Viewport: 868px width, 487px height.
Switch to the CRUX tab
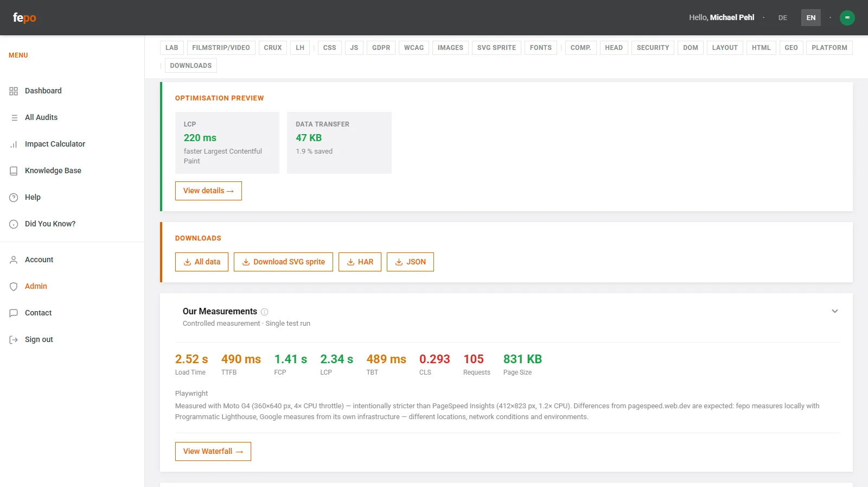click(x=273, y=48)
